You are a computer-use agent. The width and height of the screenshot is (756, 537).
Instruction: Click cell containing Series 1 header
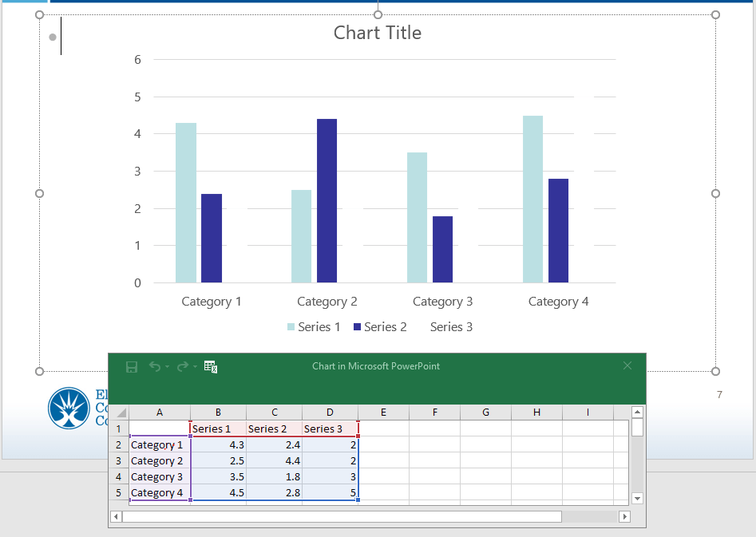pyautogui.click(x=219, y=428)
